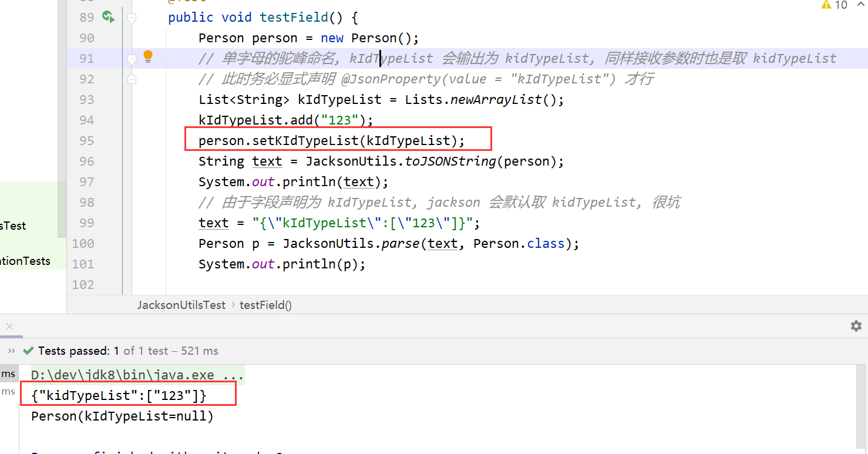Click JacksonUtils.toJSONString on line 96
868x454 pixels.
(401, 161)
